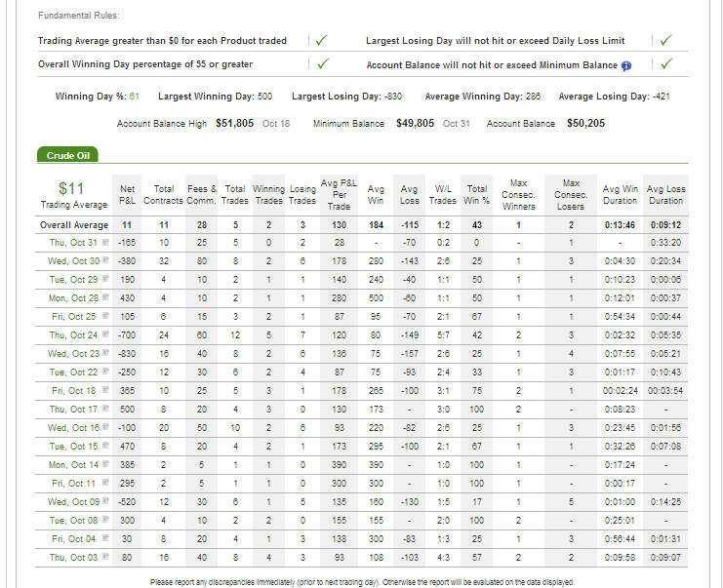Open the Wed, Oct 30 date link
Viewport: 723px width, 588px height.
[73, 261]
